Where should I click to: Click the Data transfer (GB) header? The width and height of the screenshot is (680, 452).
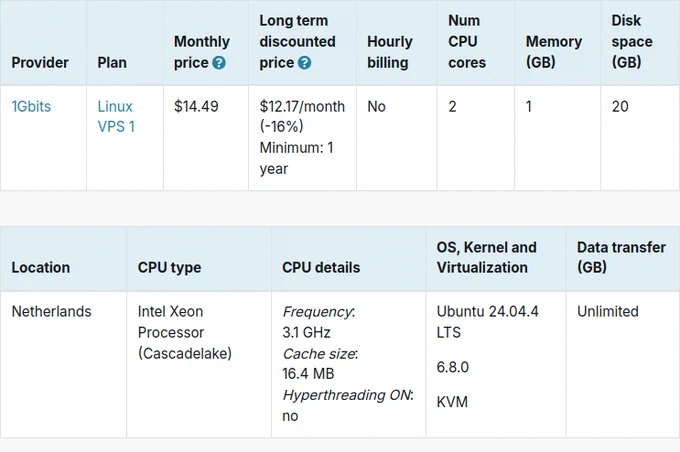point(621,257)
